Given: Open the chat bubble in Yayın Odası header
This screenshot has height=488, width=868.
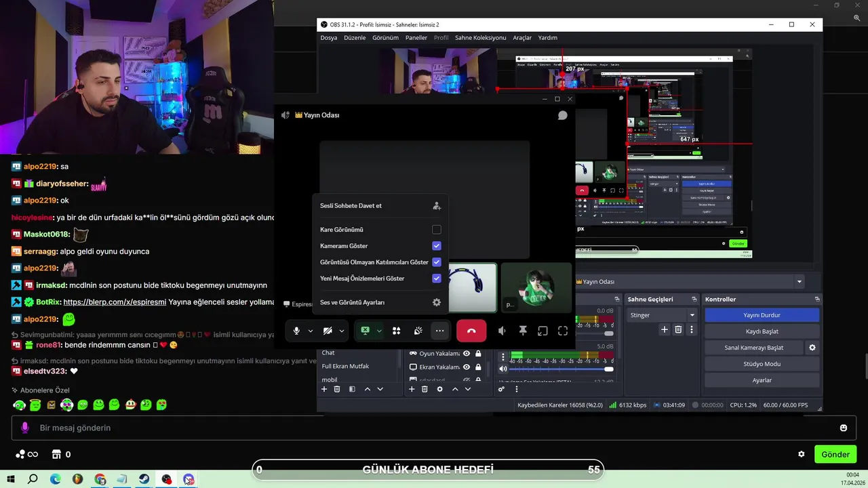Looking at the screenshot, I should pos(562,115).
